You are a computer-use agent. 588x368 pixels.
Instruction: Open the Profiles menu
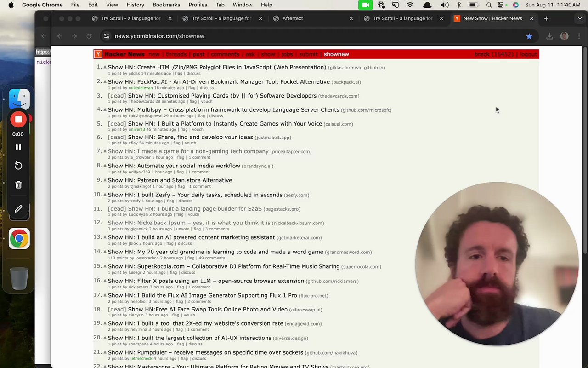click(x=198, y=5)
